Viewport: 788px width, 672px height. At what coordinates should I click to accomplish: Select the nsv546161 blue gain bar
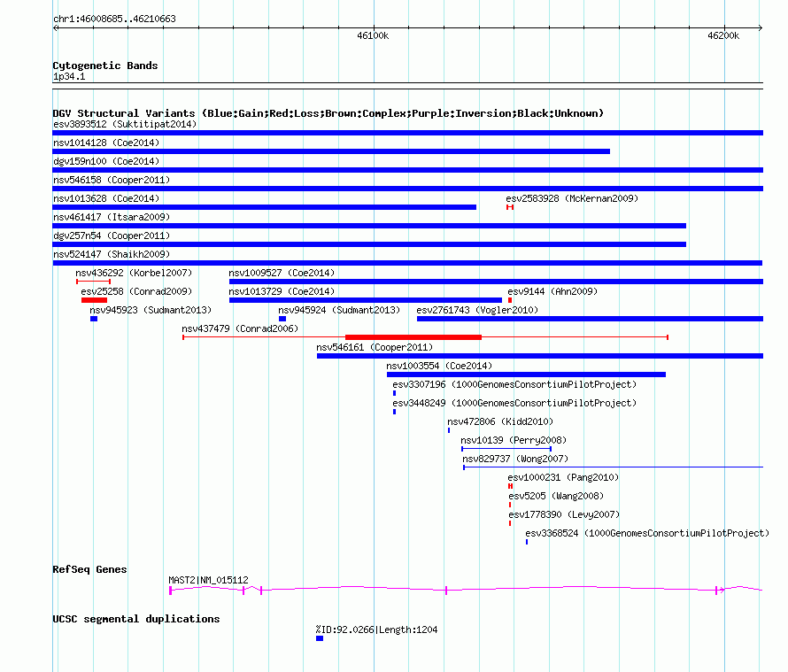tap(540, 356)
